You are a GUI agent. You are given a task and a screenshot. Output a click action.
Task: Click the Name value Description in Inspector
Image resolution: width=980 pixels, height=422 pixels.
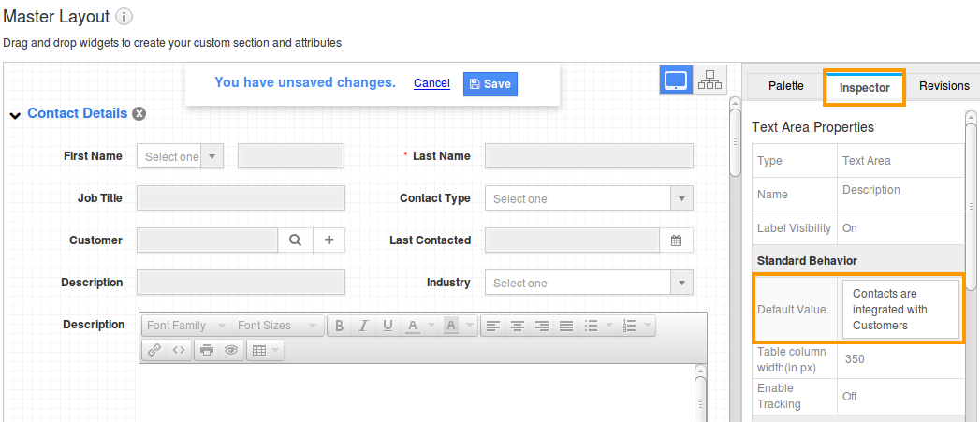click(871, 189)
